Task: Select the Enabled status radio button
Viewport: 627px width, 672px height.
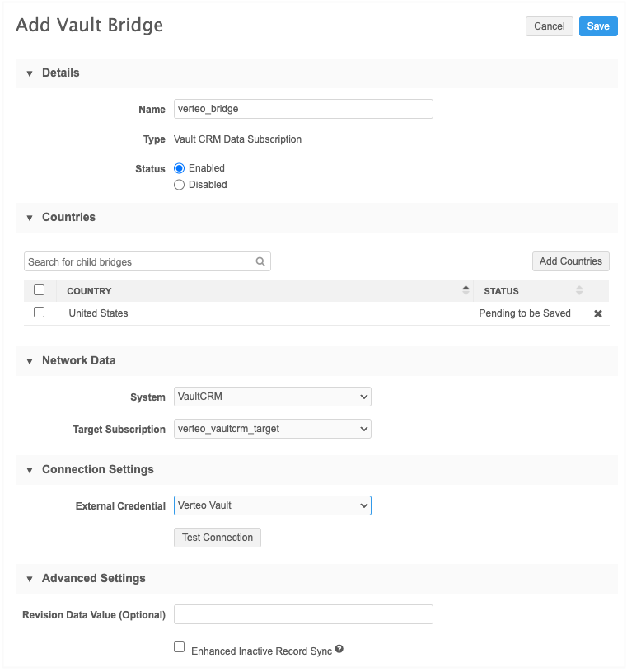Action: coord(180,168)
